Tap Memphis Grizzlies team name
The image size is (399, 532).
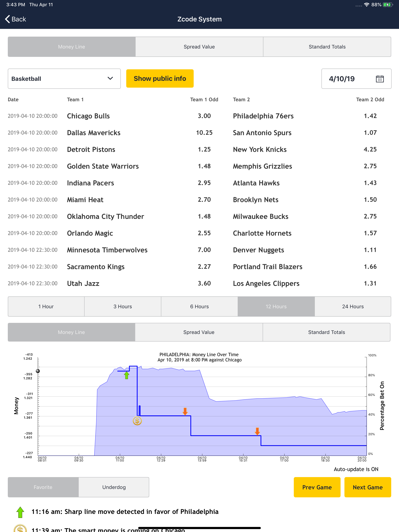(262, 166)
